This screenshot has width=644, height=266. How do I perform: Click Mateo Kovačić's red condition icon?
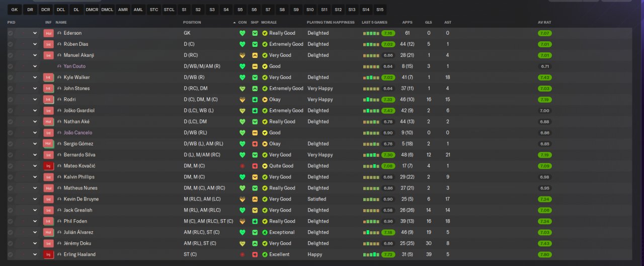[242, 166]
